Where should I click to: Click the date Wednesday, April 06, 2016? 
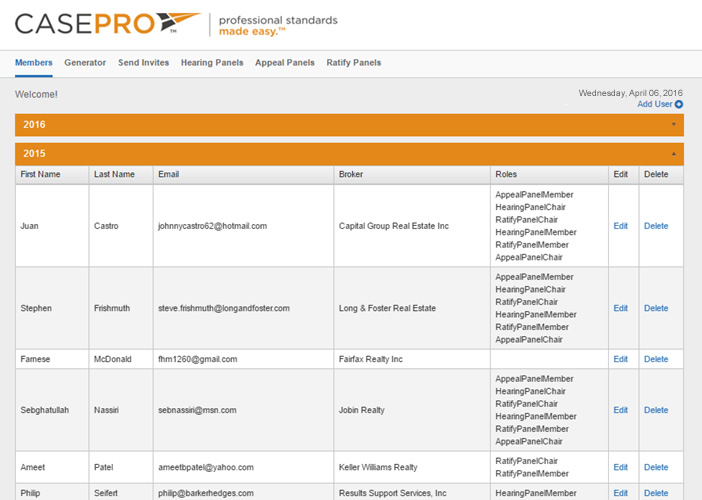(630, 93)
